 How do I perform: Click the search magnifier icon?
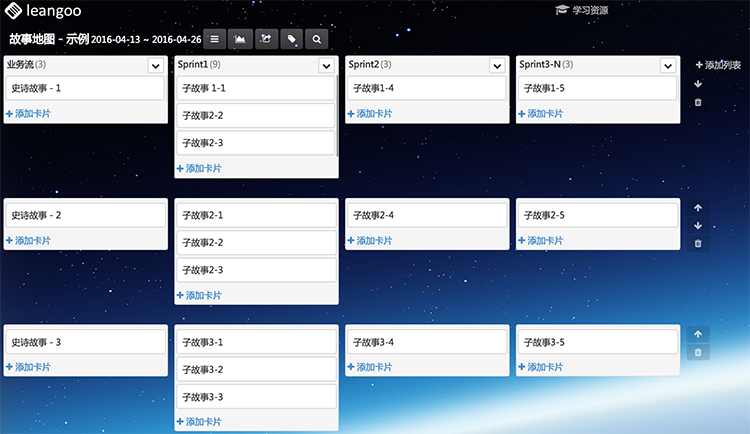click(317, 39)
